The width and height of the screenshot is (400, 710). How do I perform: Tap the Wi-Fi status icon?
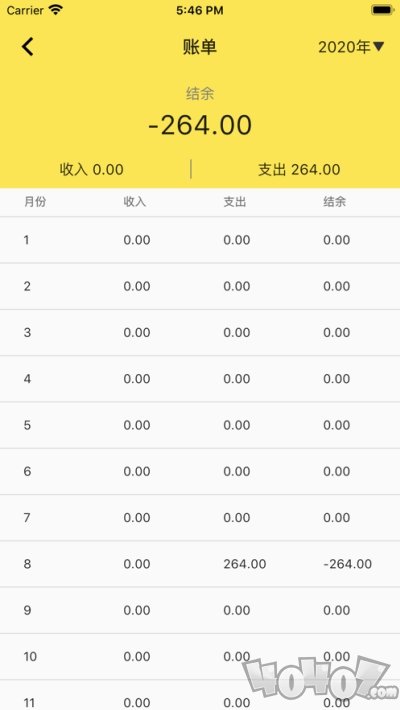point(56,10)
